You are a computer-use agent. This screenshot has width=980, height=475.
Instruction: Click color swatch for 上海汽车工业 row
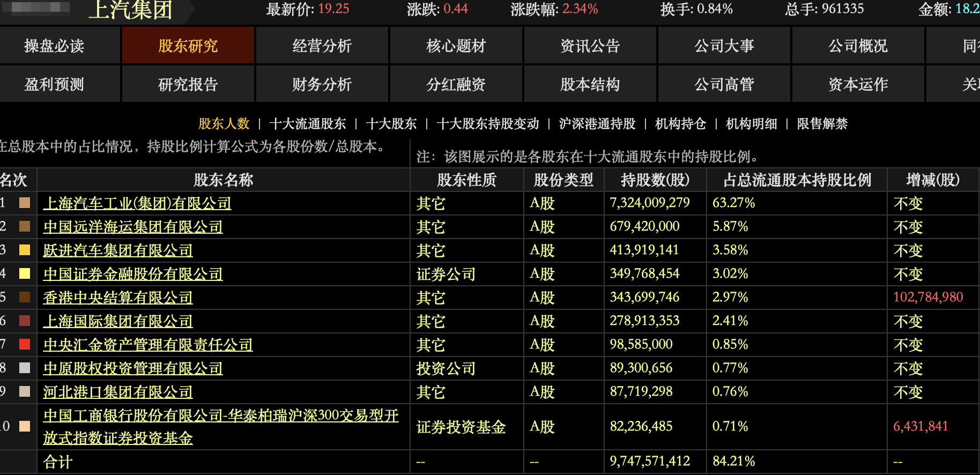pyautogui.click(x=25, y=203)
